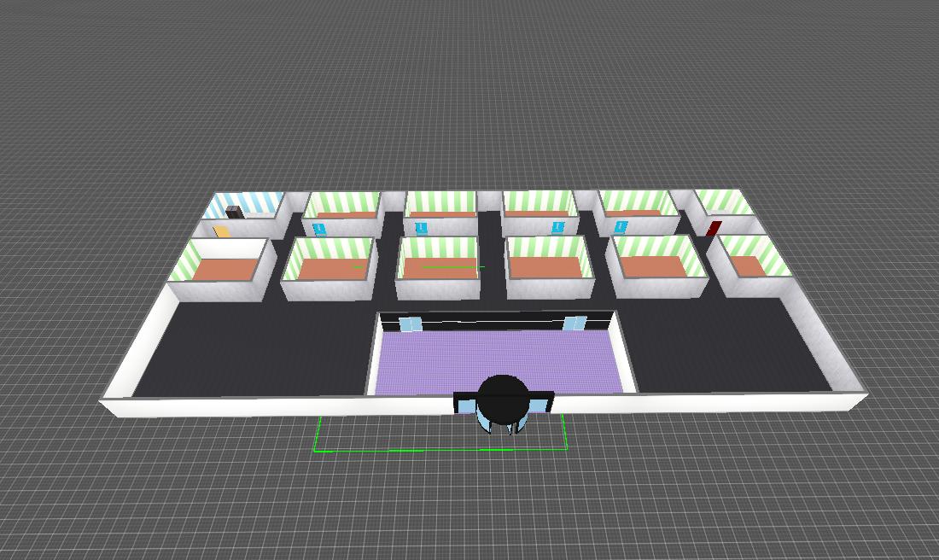Select brown floor of rightmost front-row room
Screen dimensions: 939x560
click(x=749, y=265)
